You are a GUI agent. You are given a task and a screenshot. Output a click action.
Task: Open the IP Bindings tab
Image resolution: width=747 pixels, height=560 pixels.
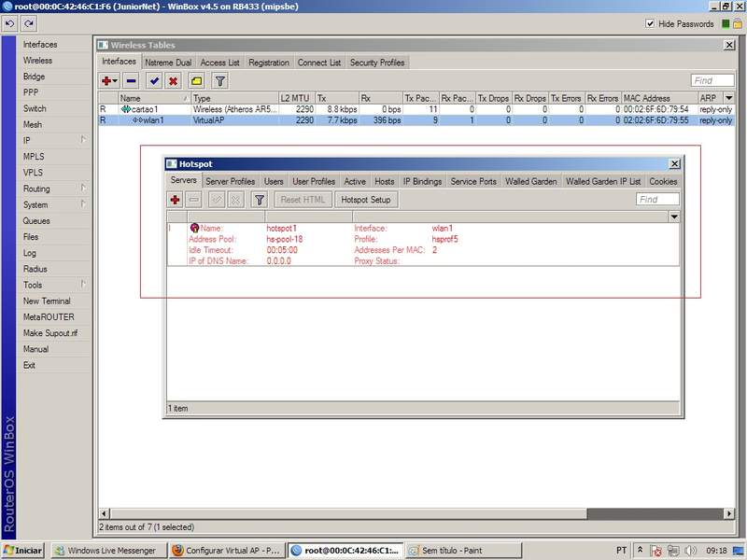(x=423, y=181)
